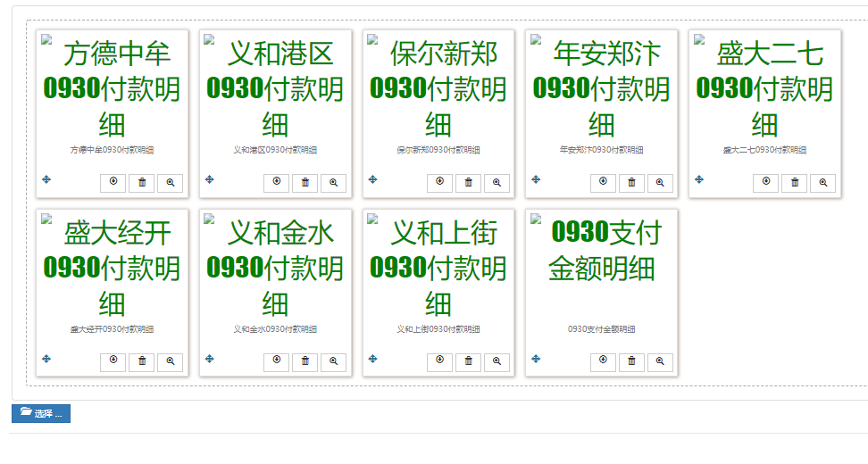Click small caption 盛大二七0930付款明细
This screenshot has width=868, height=464.
point(764,150)
